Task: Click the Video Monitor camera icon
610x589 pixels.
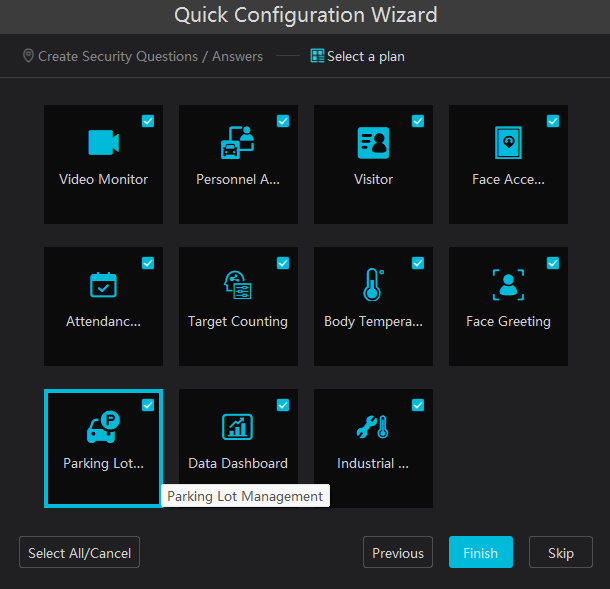Action: click(103, 143)
